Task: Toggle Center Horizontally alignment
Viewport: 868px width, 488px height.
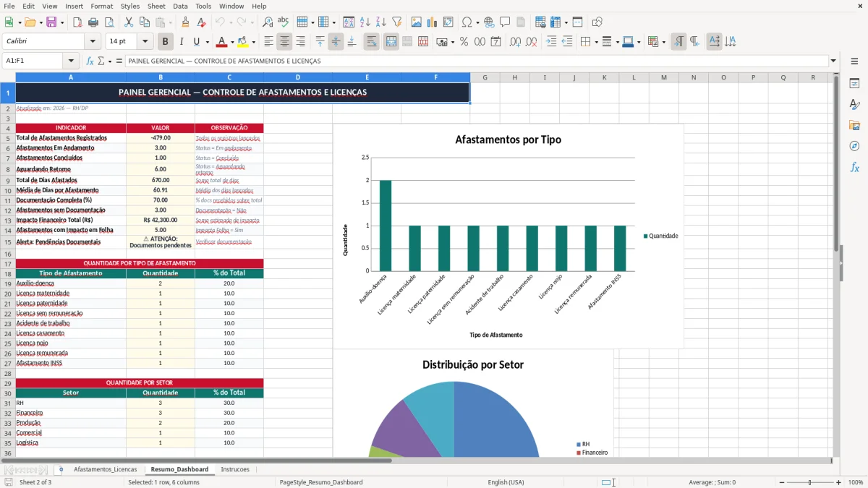Action: 285,42
